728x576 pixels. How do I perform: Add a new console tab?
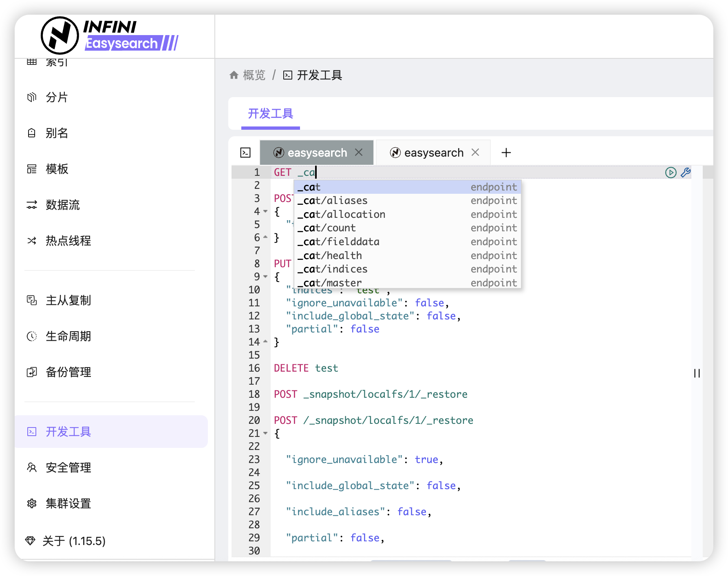(506, 153)
